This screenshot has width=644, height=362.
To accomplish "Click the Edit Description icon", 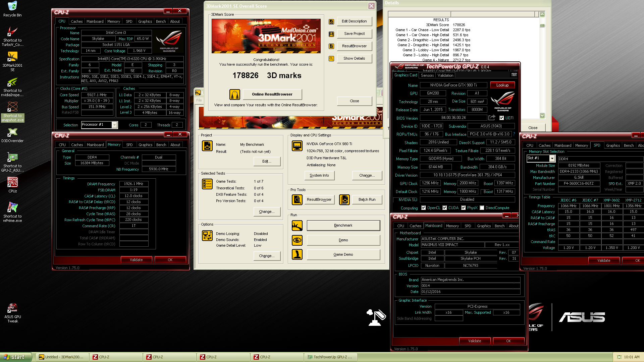I will pos(331,21).
